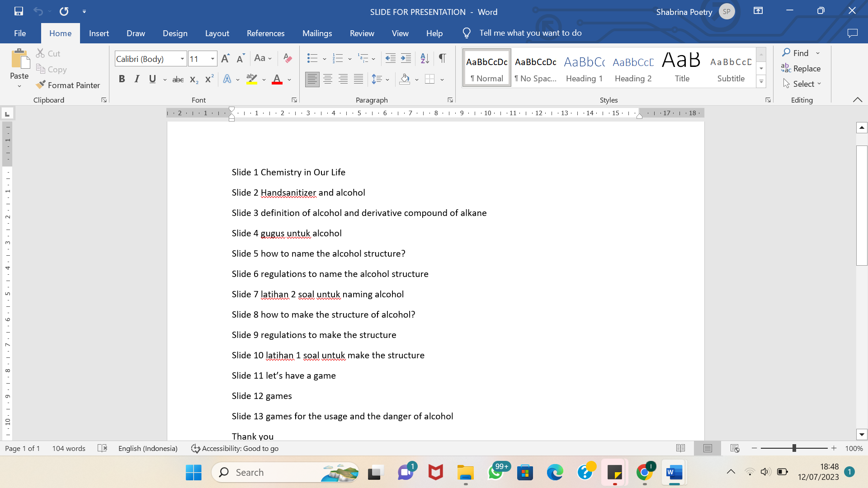
Task: Click the Increase Indent icon
Action: coord(406,58)
